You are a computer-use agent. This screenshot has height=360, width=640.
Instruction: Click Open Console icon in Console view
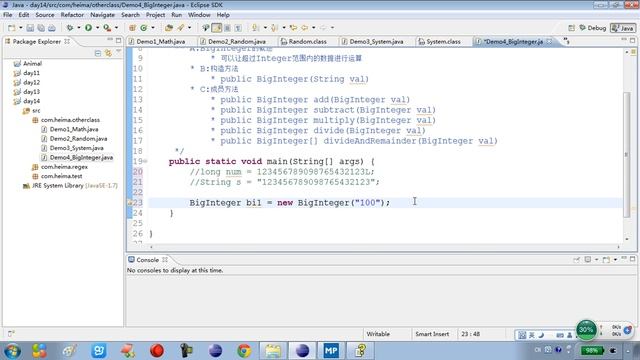(x=606, y=260)
